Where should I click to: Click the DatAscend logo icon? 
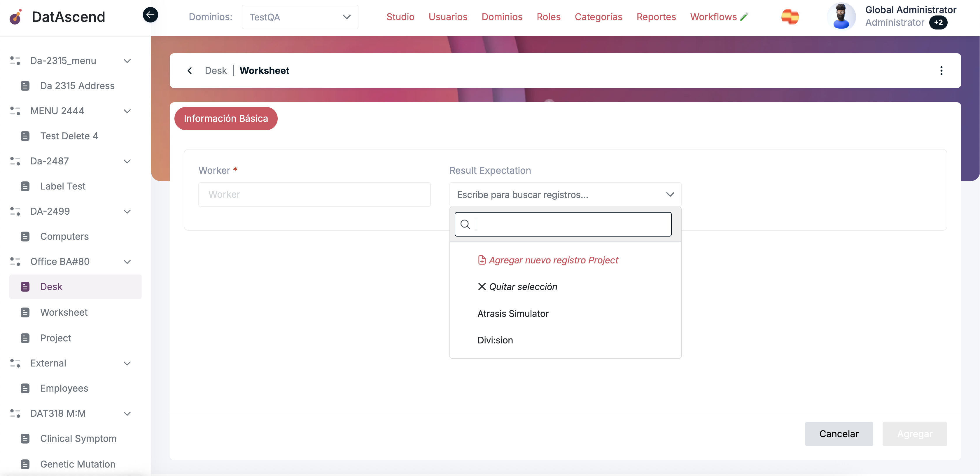[x=15, y=17]
